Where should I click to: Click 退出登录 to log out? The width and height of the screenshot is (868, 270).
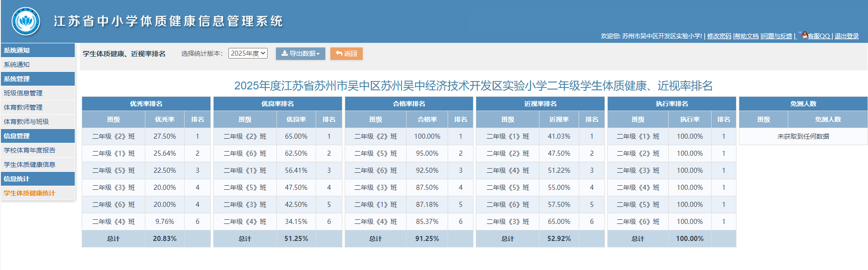coord(846,36)
